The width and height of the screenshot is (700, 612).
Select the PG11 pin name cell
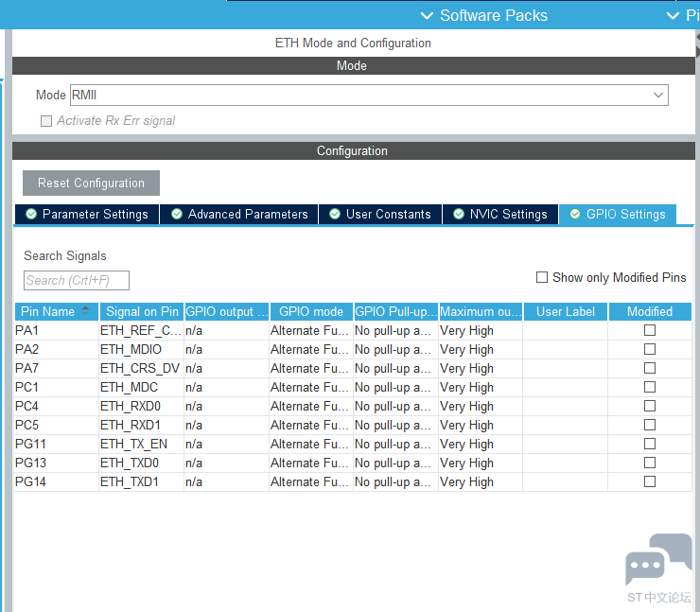click(x=56, y=445)
